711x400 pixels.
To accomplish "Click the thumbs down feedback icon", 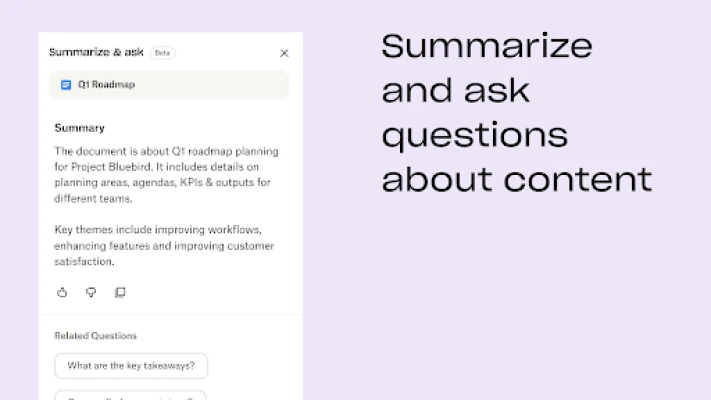I will tap(91, 293).
